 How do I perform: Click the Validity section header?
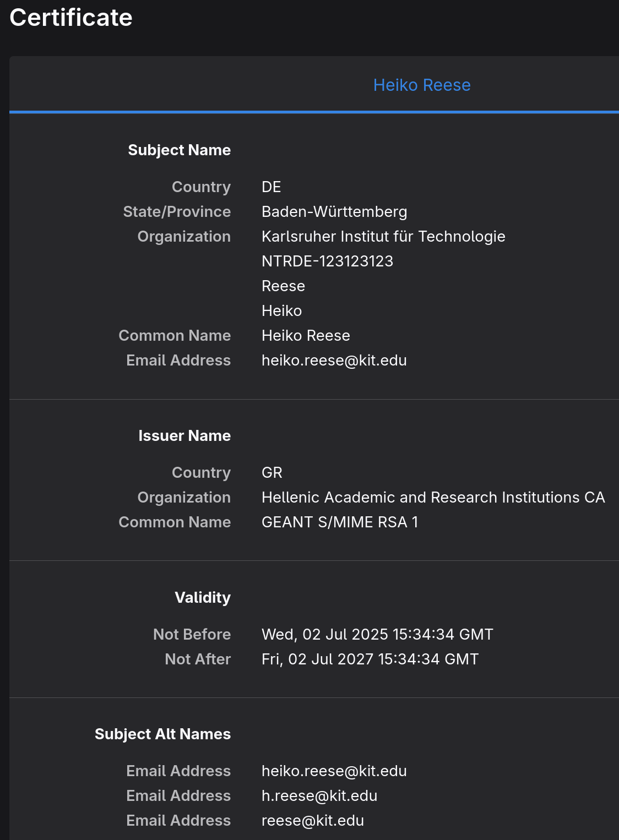[203, 597]
